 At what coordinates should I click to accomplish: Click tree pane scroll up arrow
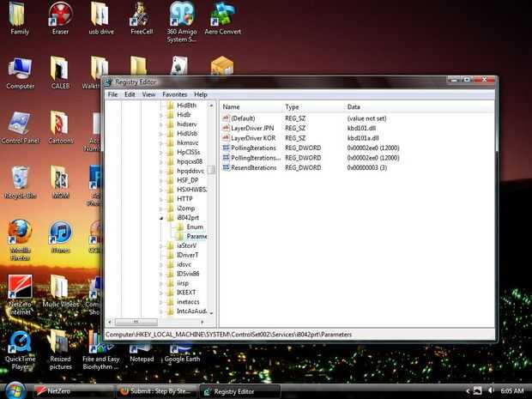pyautogui.click(x=211, y=106)
